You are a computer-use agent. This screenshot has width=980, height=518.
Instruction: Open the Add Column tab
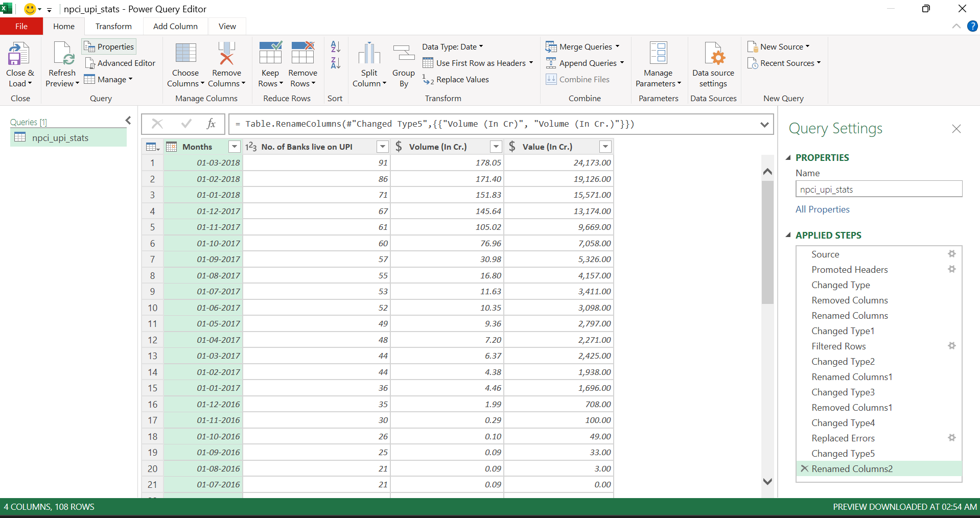point(175,26)
